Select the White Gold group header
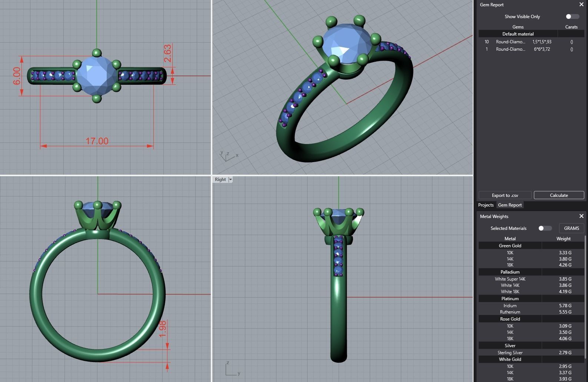The image size is (588, 382). (531, 359)
